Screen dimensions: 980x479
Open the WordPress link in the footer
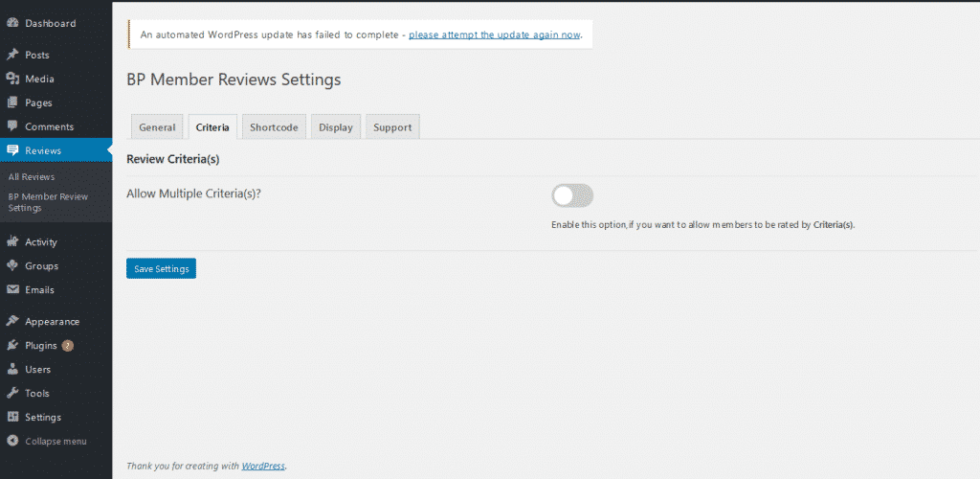263,466
